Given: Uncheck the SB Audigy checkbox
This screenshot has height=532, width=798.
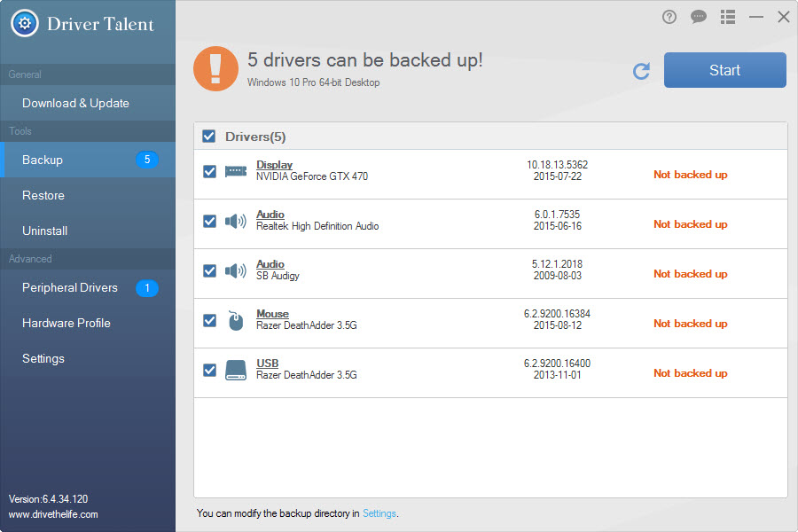Looking at the screenshot, I should [209, 270].
